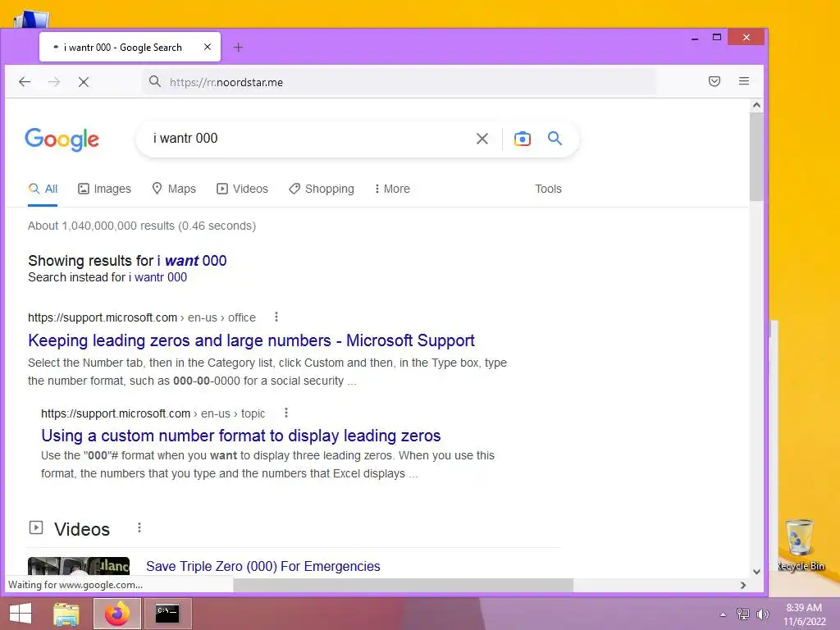Open 'Using a custom number format' result
The height and width of the screenshot is (630, 840).
pos(241,436)
